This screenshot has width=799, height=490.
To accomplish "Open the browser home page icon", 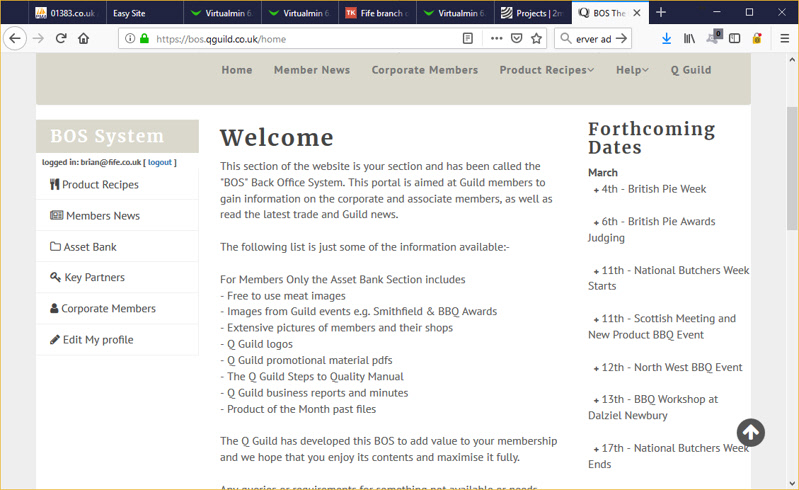I will coord(84,39).
